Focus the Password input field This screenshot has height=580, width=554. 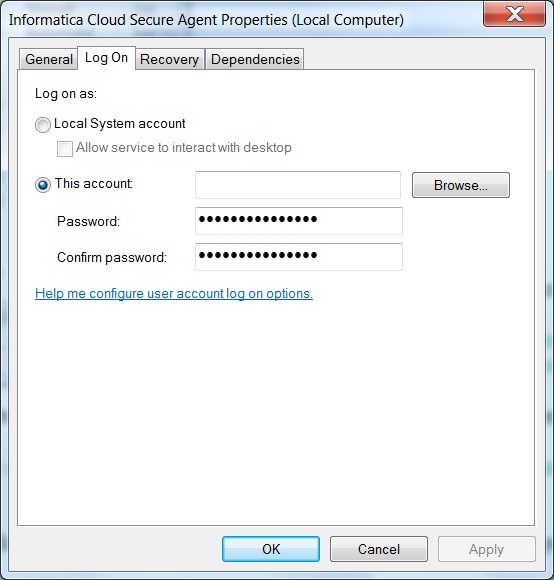(299, 221)
